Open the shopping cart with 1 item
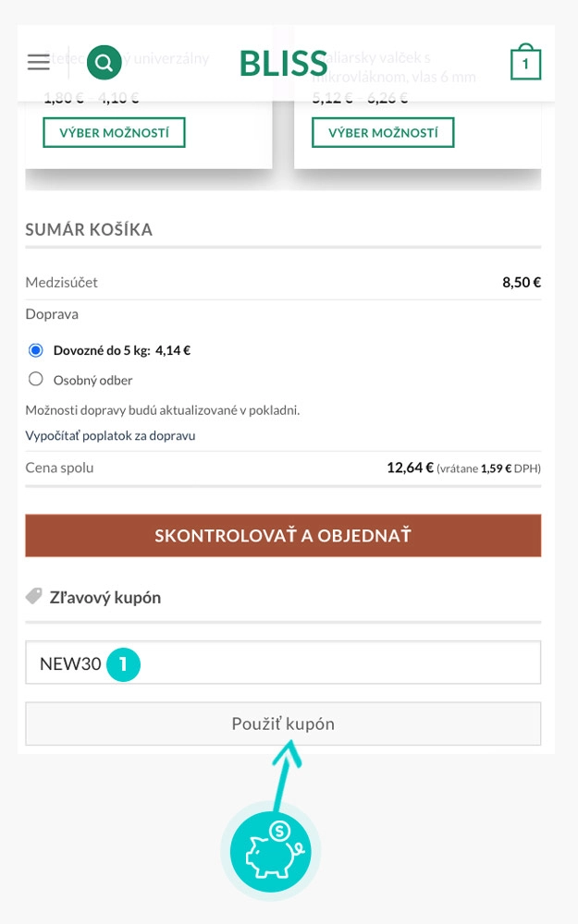The image size is (578, 924). (525, 62)
